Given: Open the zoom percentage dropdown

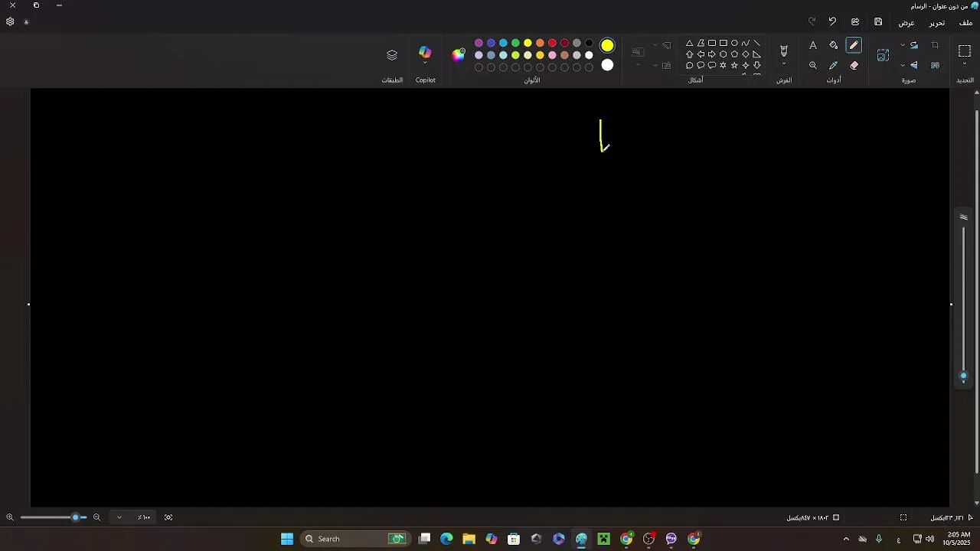Looking at the screenshot, I should [x=119, y=518].
